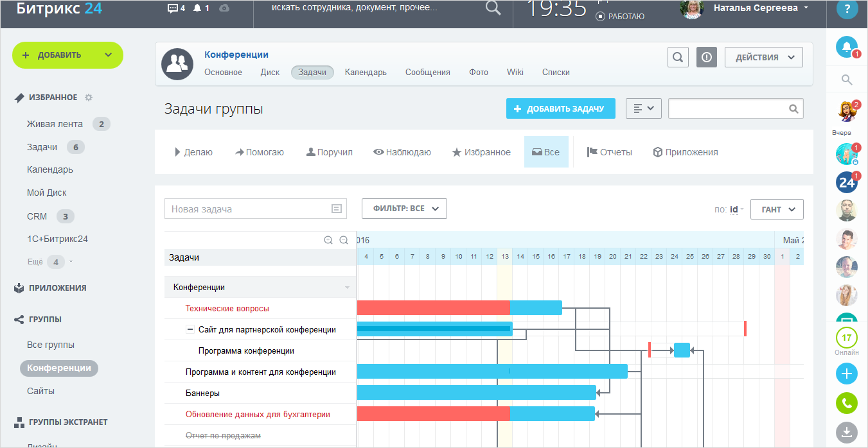The width and height of the screenshot is (868, 448).
Task: Open 1С+Битрикс24 sidebar link
Action: pos(57,239)
